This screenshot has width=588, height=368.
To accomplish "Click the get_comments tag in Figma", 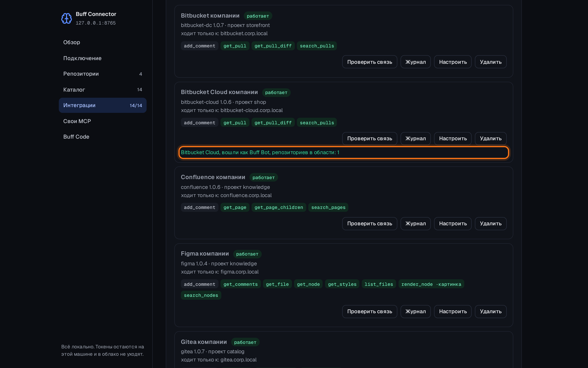I will click(x=241, y=284).
